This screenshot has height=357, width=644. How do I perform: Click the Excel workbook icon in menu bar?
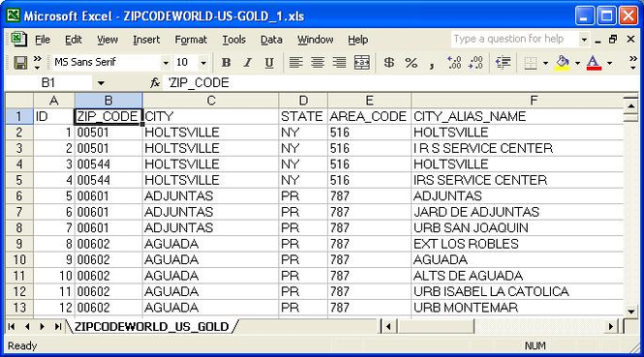18,40
